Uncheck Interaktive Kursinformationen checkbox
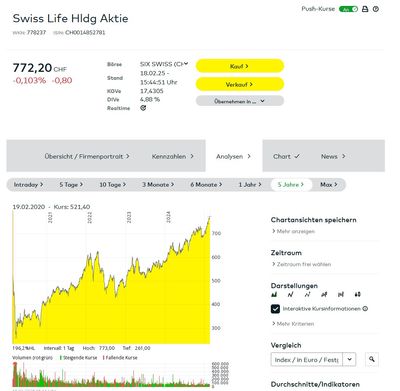Viewport: 400px width, 391px height. point(275,309)
